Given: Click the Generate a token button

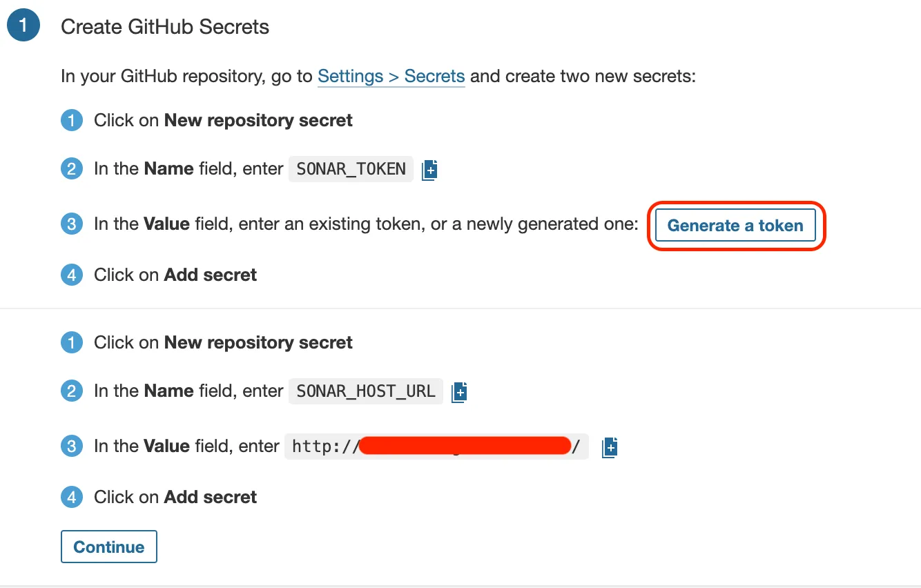Looking at the screenshot, I should [x=735, y=226].
